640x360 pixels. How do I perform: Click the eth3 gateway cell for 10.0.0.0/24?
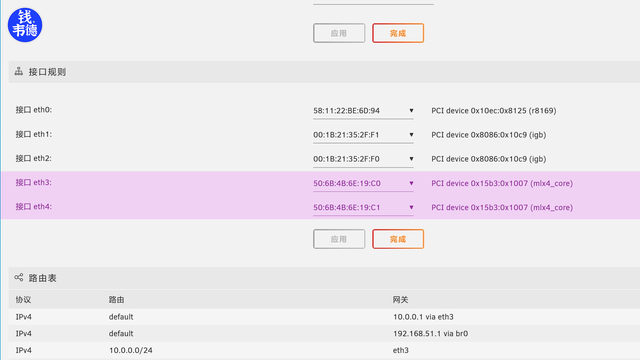click(401, 350)
